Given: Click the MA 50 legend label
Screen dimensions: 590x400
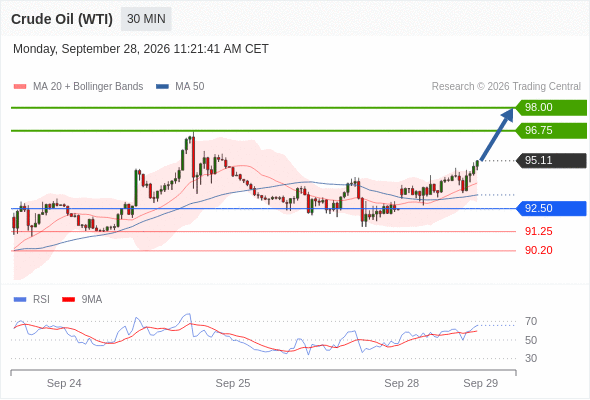Looking at the screenshot, I should click(190, 87).
